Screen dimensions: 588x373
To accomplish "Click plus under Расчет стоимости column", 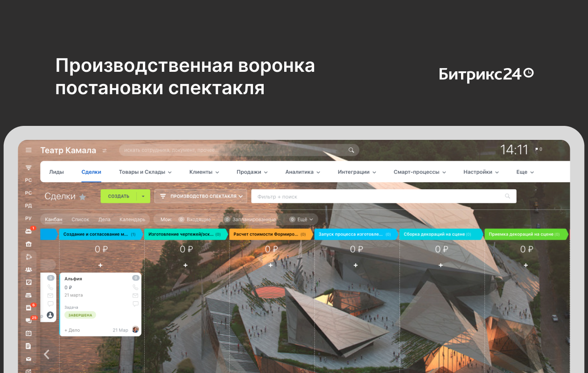I will click(271, 265).
